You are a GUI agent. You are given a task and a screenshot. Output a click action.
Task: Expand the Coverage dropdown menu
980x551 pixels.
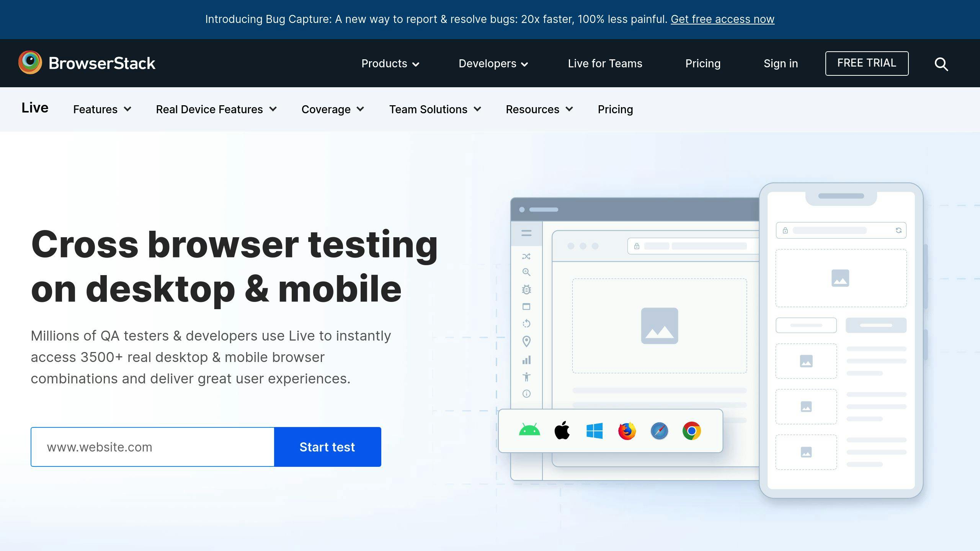click(x=333, y=109)
